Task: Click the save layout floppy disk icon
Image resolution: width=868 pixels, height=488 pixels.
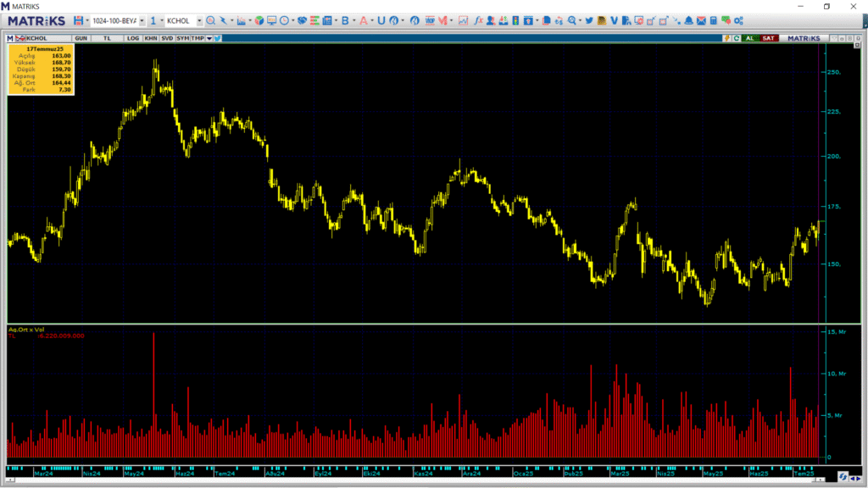Action: coord(79,20)
